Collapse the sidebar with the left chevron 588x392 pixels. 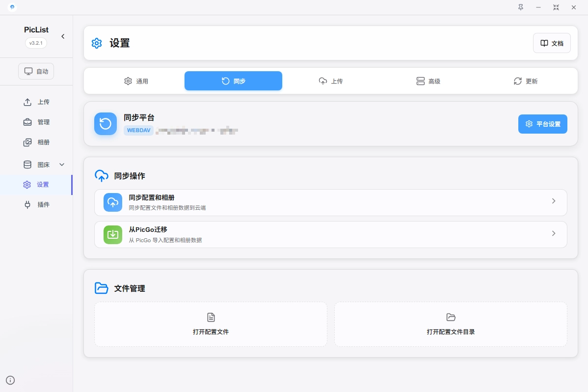coord(63,36)
